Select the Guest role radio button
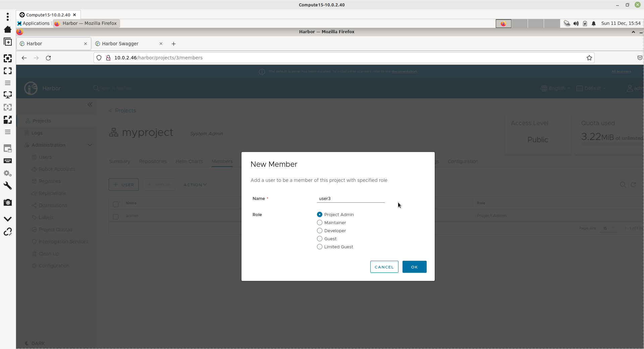The image size is (644, 349). 320,239
